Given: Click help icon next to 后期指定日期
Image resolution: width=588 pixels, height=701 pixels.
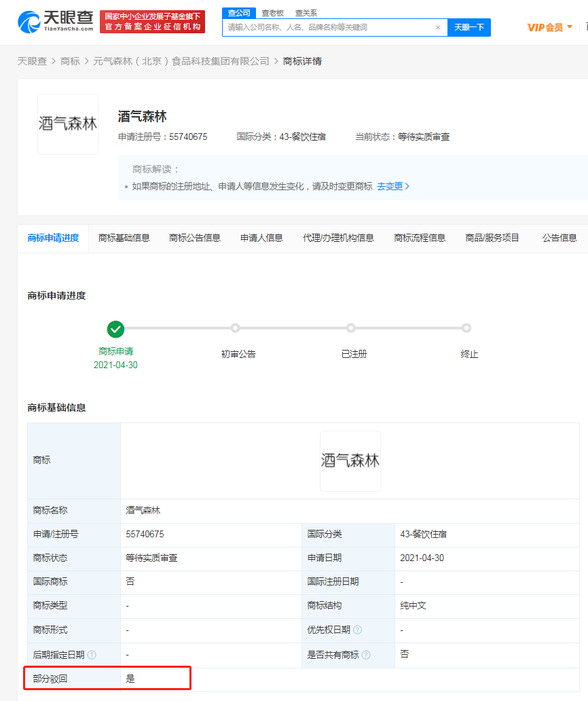Looking at the screenshot, I should (92, 655).
